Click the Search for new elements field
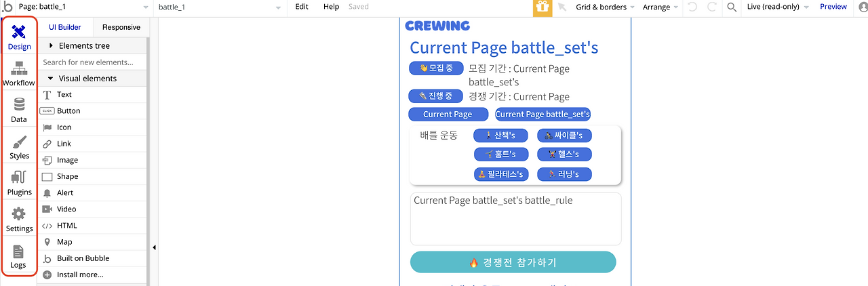Viewport: 868px width, 286px height. coord(92,62)
